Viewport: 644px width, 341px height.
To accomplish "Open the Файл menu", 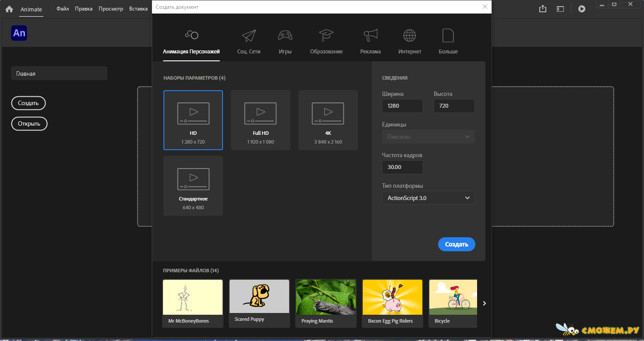I will (63, 9).
